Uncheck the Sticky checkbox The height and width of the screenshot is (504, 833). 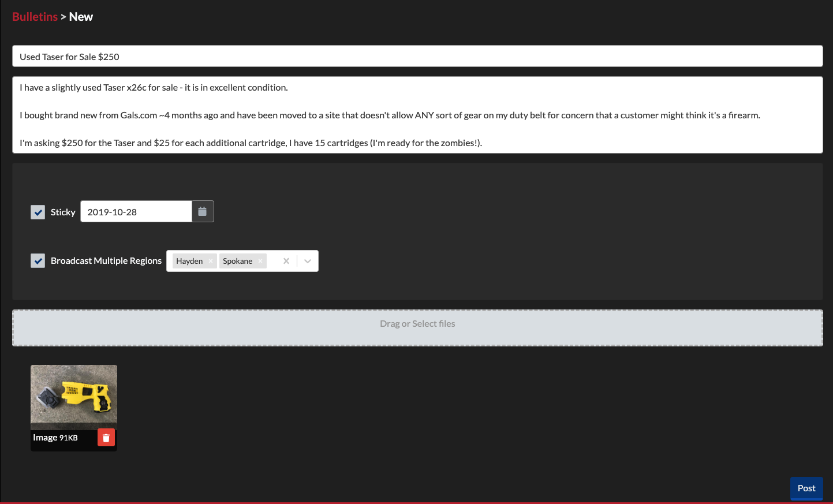click(38, 212)
